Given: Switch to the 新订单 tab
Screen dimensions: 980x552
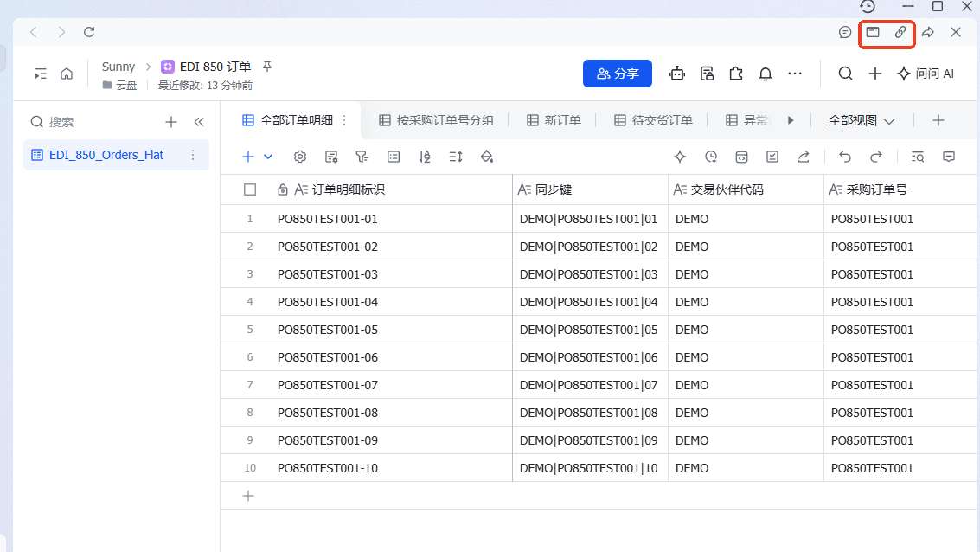Looking at the screenshot, I should (554, 120).
